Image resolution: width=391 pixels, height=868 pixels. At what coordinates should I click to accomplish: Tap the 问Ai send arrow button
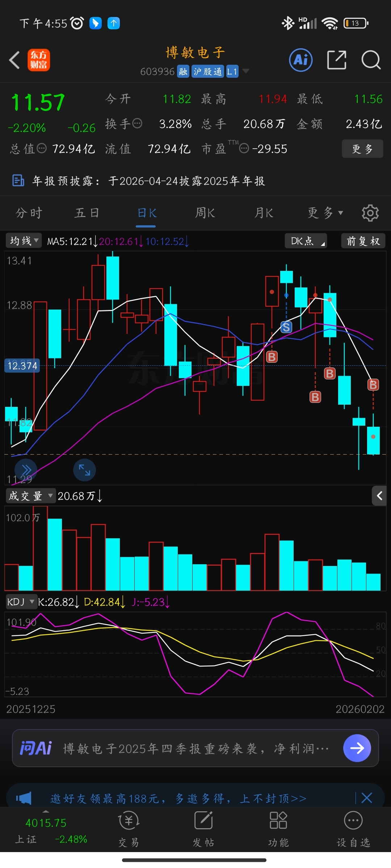(x=357, y=748)
